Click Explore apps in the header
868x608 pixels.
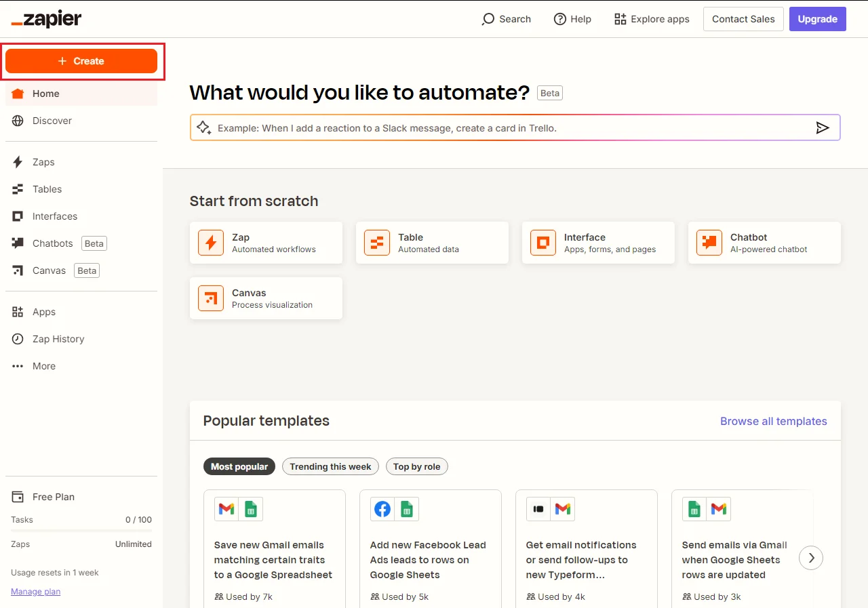click(652, 19)
